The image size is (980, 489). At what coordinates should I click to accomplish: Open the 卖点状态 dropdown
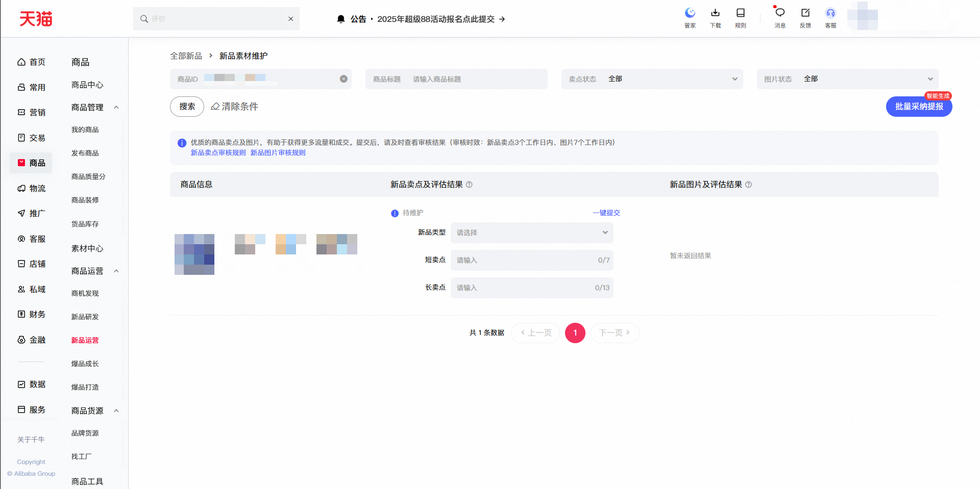[x=652, y=79]
